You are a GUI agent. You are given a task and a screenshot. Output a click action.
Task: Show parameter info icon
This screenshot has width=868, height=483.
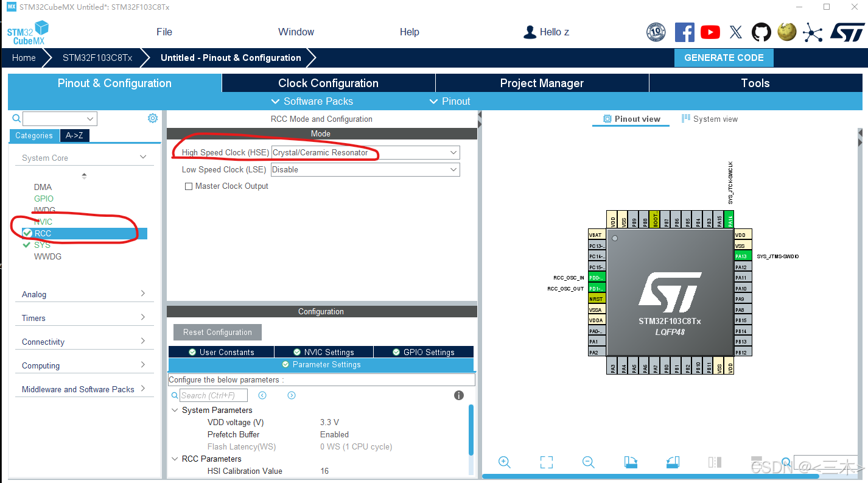tap(459, 395)
